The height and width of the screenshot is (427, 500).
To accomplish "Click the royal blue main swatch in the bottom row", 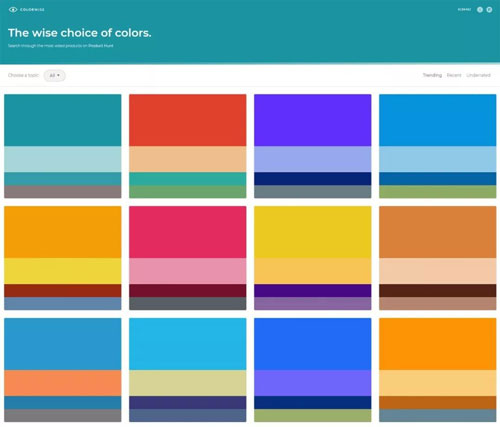I will [313, 344].
